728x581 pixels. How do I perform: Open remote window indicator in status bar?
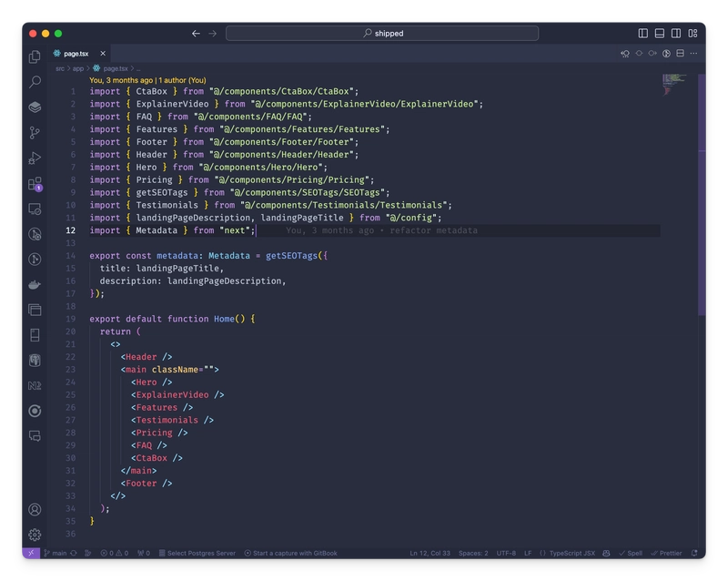[x=31, y=553]
